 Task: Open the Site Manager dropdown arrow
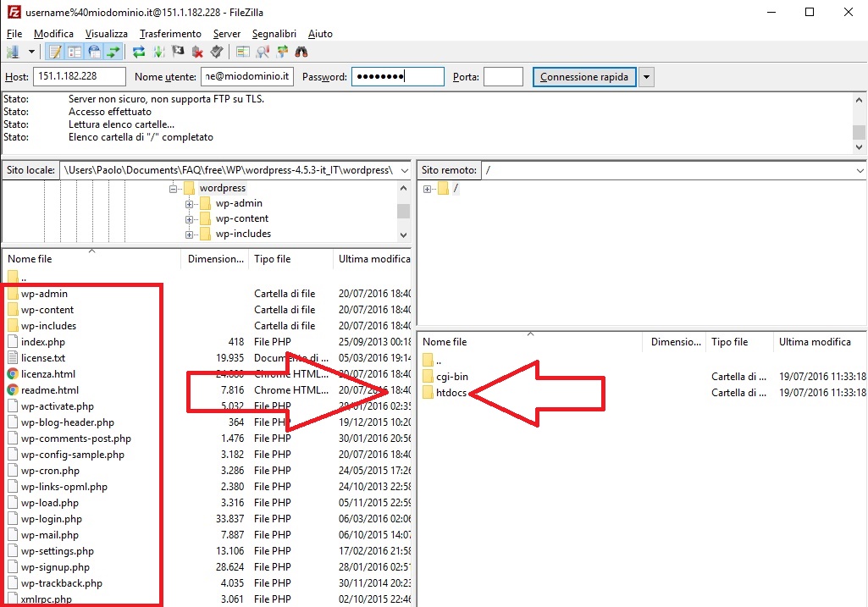(x=31, y=52)
